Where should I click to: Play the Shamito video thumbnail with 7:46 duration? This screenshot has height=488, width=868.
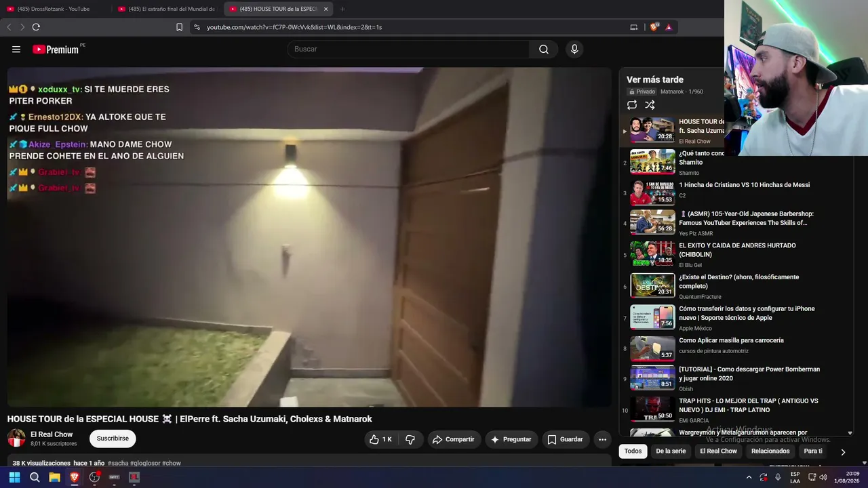click(652, 162)
